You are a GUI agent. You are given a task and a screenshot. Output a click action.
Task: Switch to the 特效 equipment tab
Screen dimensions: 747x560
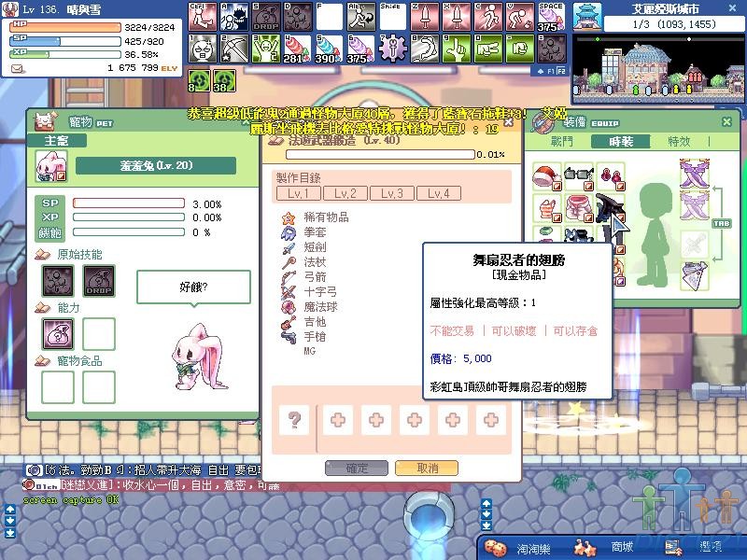click(678, 141)
